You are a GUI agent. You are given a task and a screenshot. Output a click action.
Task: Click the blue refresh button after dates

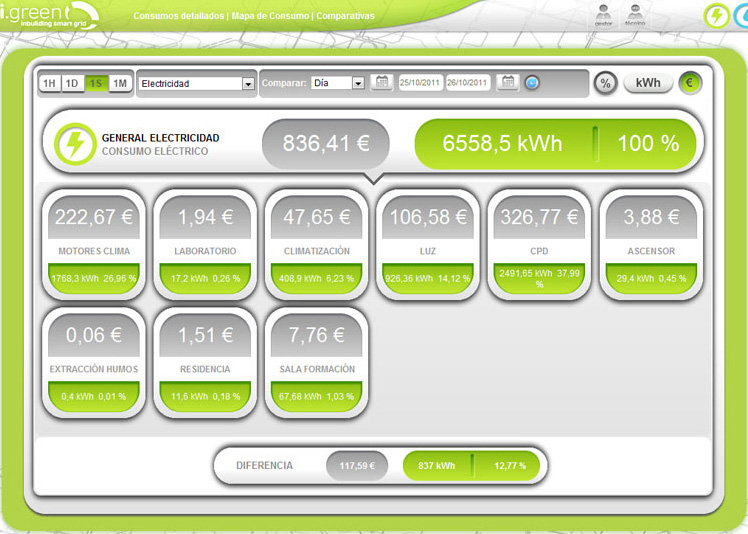coord(532,83)
